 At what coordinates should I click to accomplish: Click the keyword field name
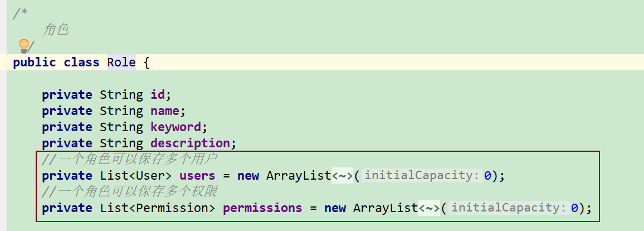point(176,127)
